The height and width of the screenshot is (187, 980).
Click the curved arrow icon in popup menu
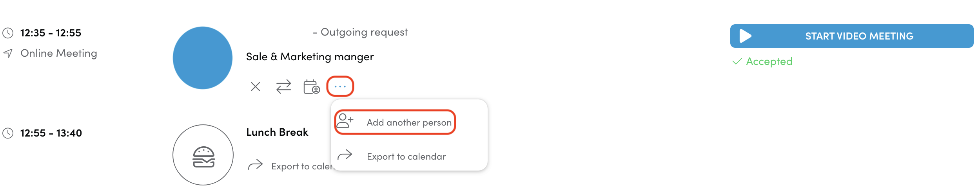(345, 155)
